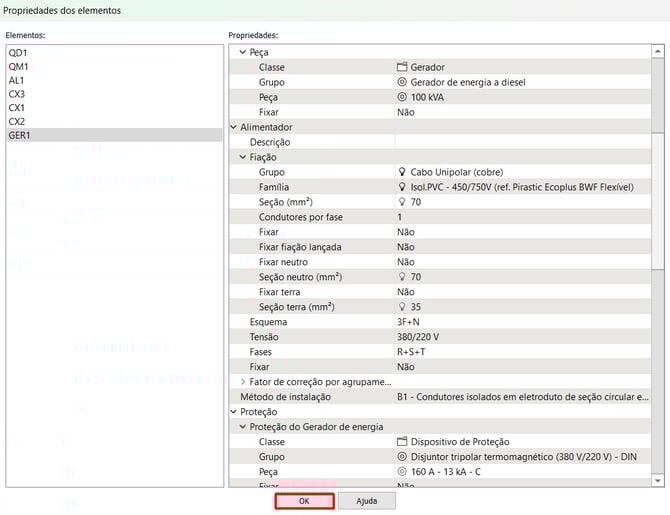The image size is (670, 515).
Task: Collapse the Fiação group
Action: point(242,157)
